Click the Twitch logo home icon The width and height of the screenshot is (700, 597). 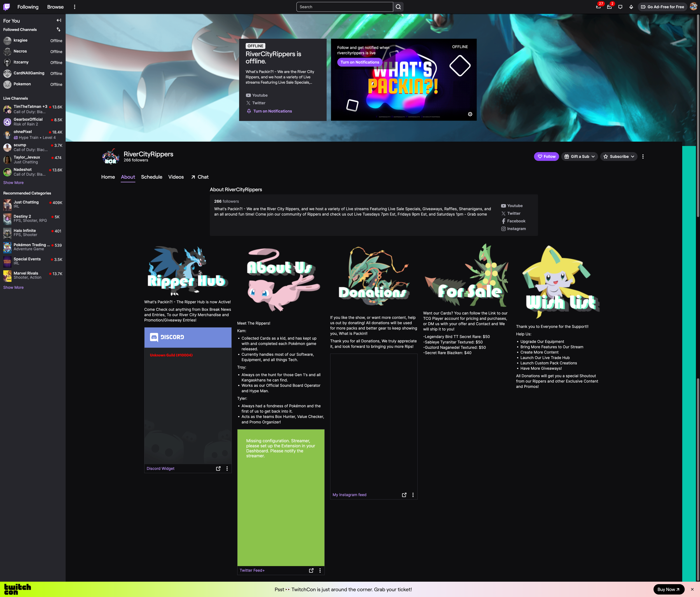point(6,7)
